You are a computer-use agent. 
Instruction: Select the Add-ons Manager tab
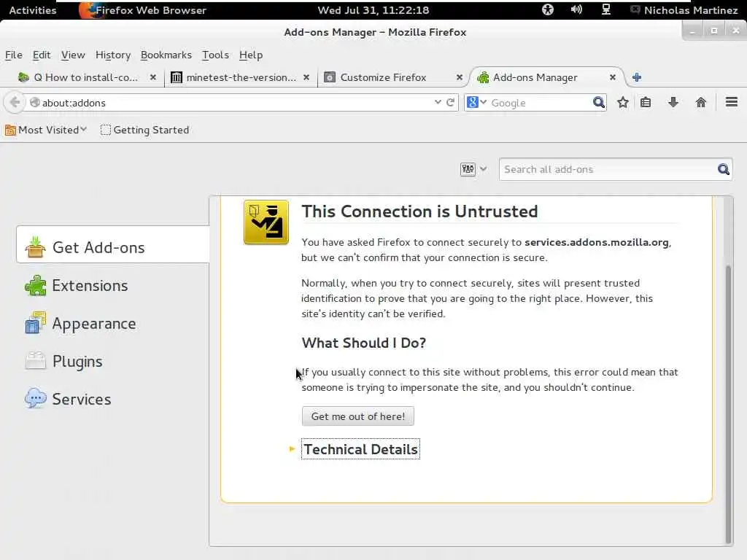tap(535, 77)
